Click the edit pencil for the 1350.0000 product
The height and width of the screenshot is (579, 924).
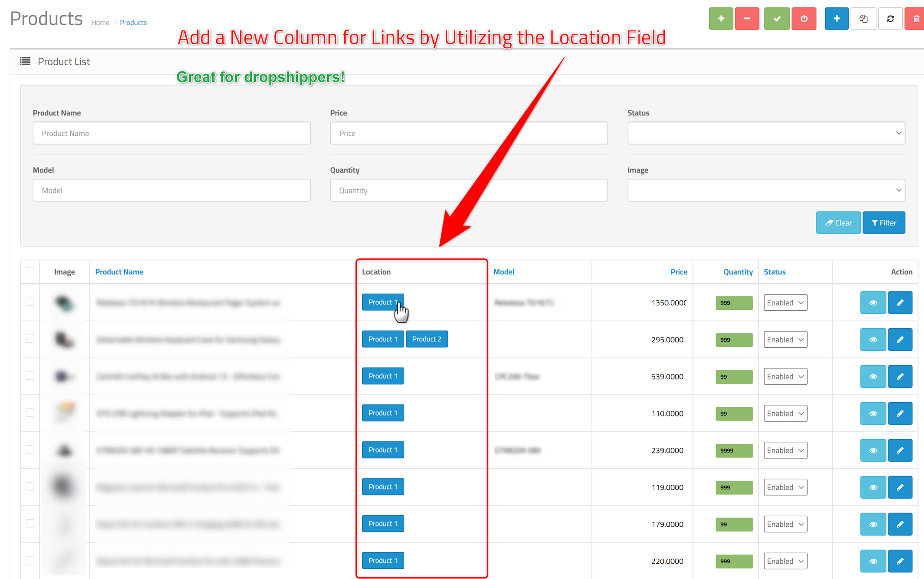point(900,303)
